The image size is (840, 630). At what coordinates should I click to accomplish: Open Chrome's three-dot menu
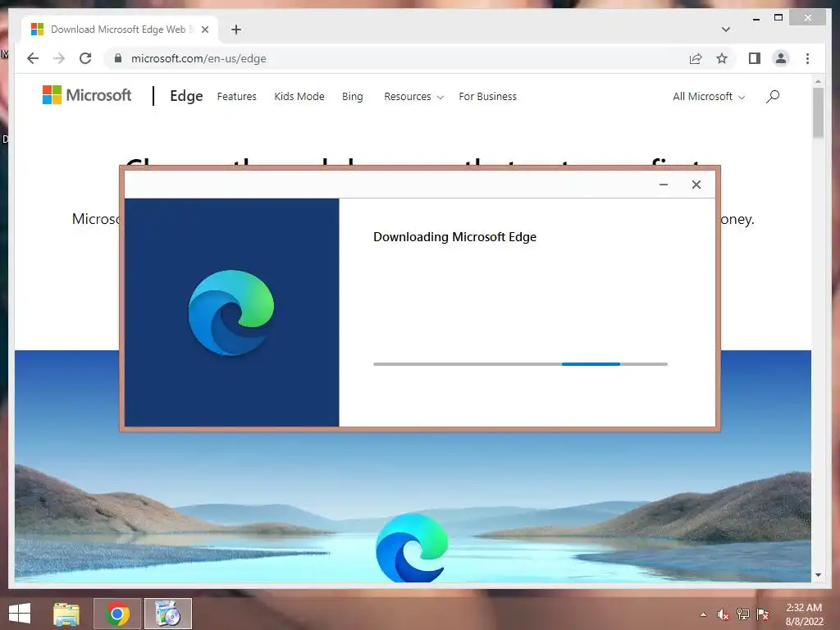pos(807,58)
